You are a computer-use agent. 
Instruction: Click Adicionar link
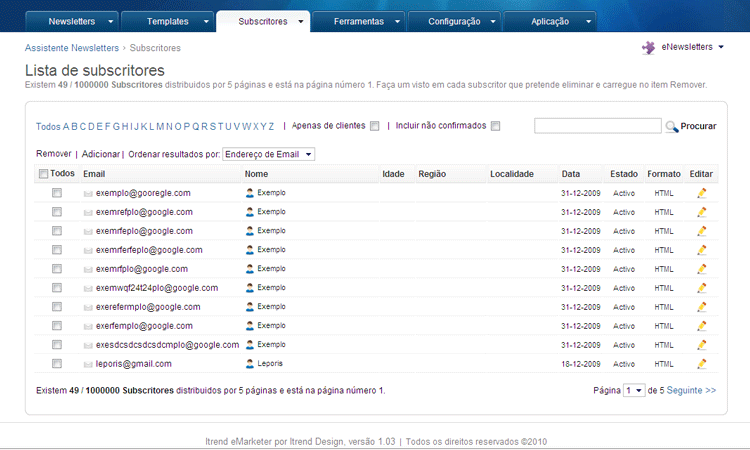click(100, 154)
